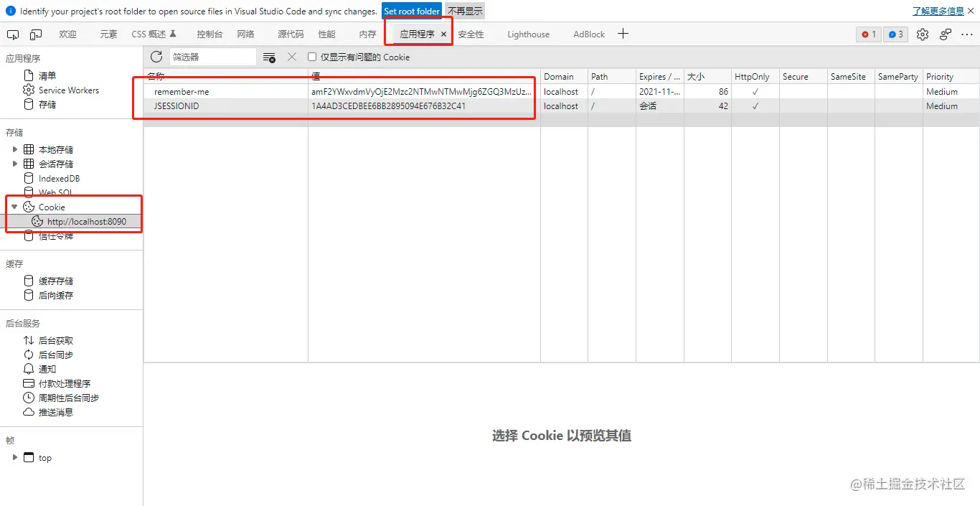Click the add tab plus icon
This screenshot has height=506, width=980.
(623, 34)
